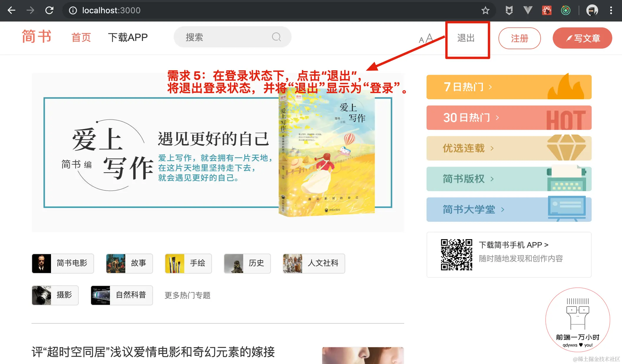The width and height of the screenshot is (622, 364).
Task: Click the search magnifier icon
Action: (276, 37)
